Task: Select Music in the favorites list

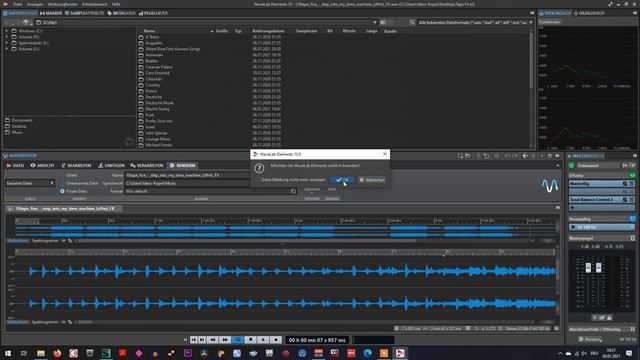Action: pyautogui.click(x=17, y=132)
